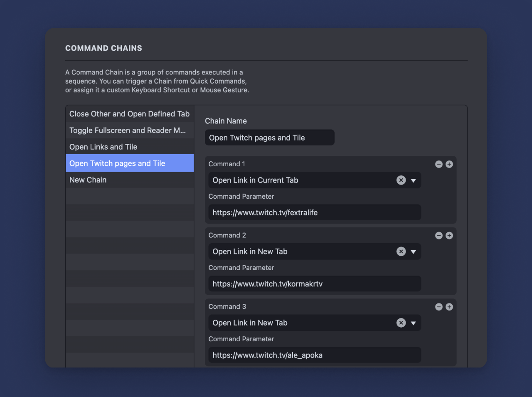Open Command 3's Open Link in New Tab combo
The height and width of the screenshot is (397, 532).
pos(315,323)
